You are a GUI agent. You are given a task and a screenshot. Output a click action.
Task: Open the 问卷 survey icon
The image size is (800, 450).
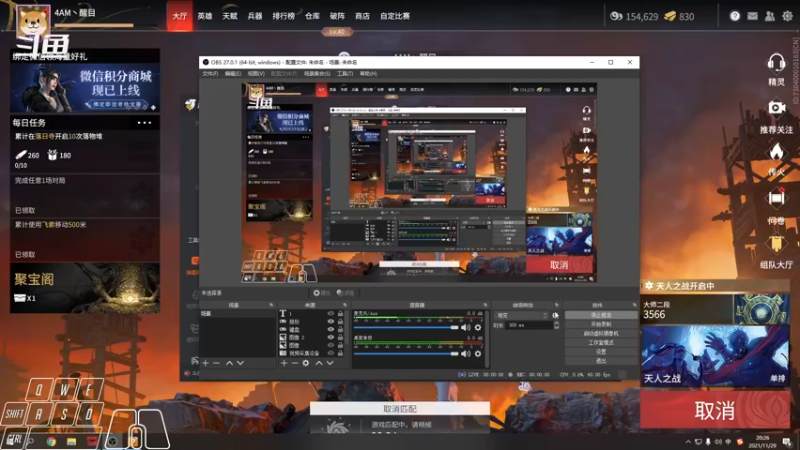click(x=776, y=197)
